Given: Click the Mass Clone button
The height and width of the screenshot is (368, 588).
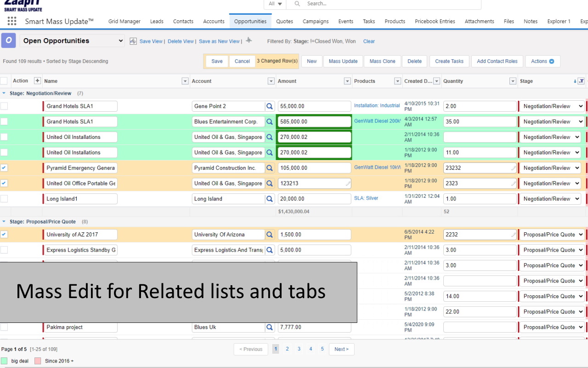Looking at the screenshot, I should coord(383,61).
